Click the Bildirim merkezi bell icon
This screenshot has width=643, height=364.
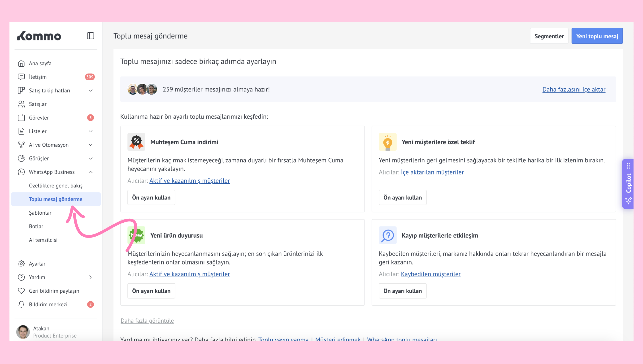point(21,304)
